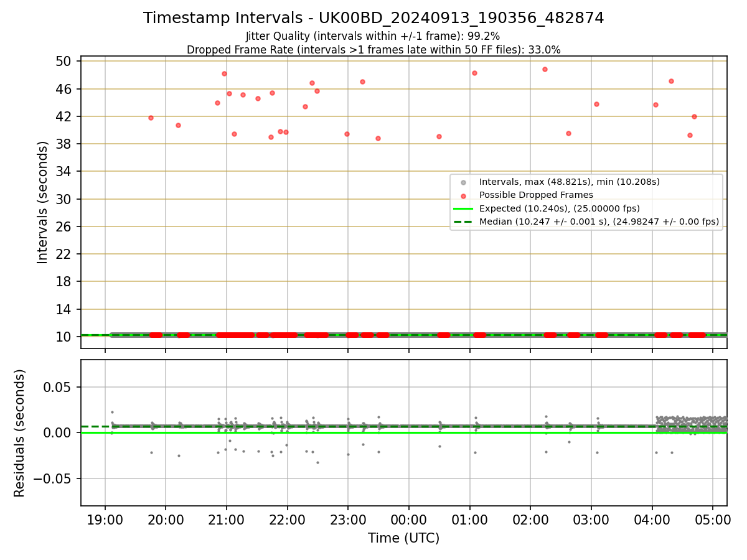The width and height of the screenshot is (747, 560).
Task: Click the plot title 'Timestamp Intervals - UK00BD_20240913_190356_482874'
Action: (x=374, y=18)
